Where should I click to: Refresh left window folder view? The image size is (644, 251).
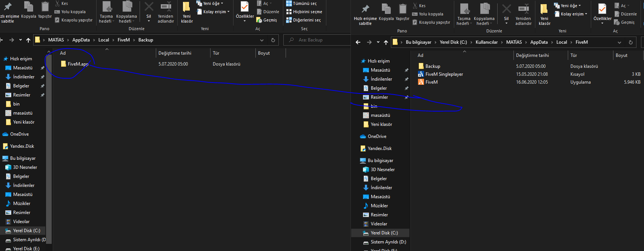click(x=273, y=40)
